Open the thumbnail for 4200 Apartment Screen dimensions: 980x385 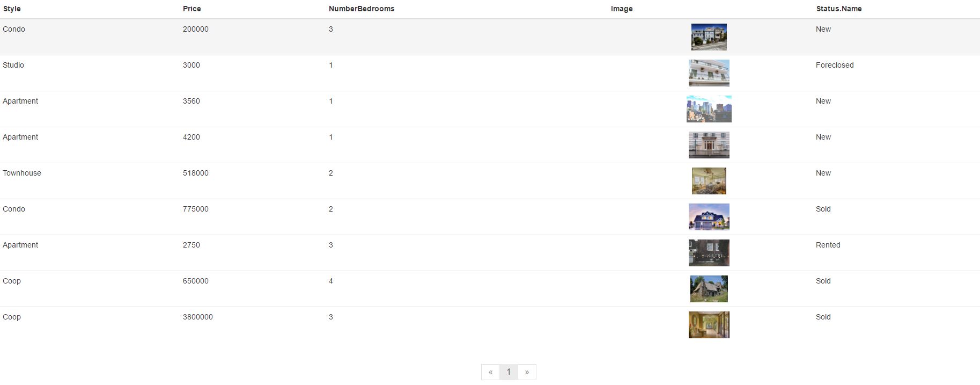709,145
